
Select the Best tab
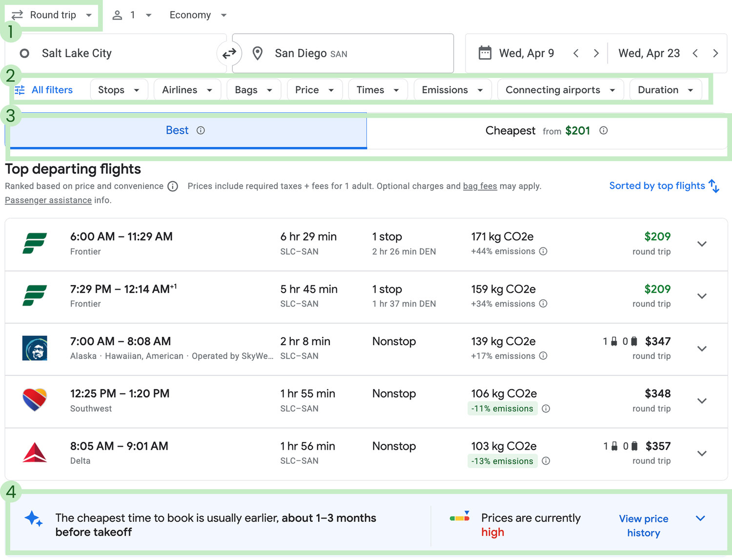click(x=186, y=131)
